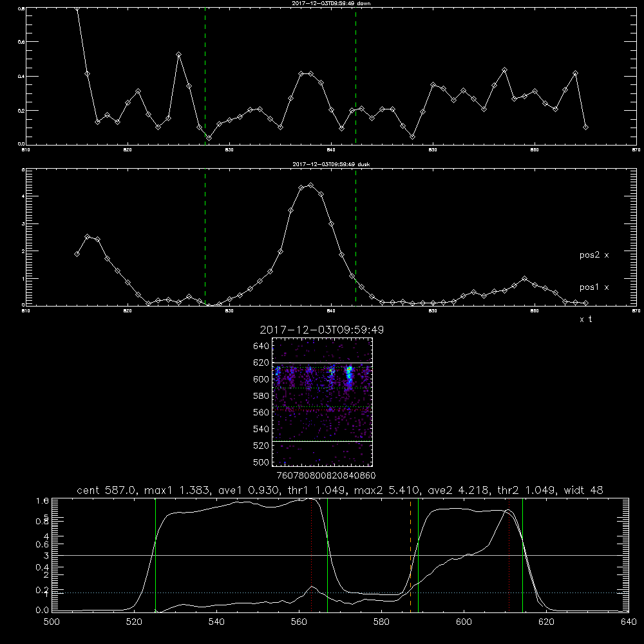
Task: Click the left green dashed line in dusk plot
Action: pos(205,237)
